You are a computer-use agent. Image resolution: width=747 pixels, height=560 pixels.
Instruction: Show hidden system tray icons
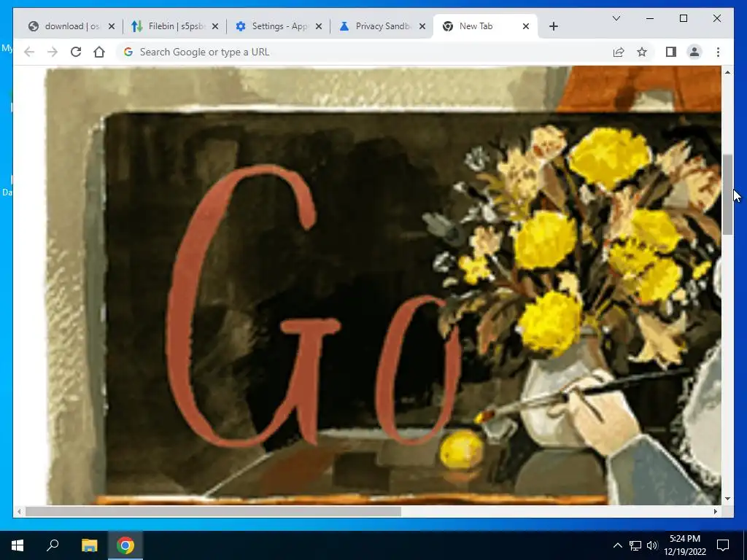click(617, 545)
